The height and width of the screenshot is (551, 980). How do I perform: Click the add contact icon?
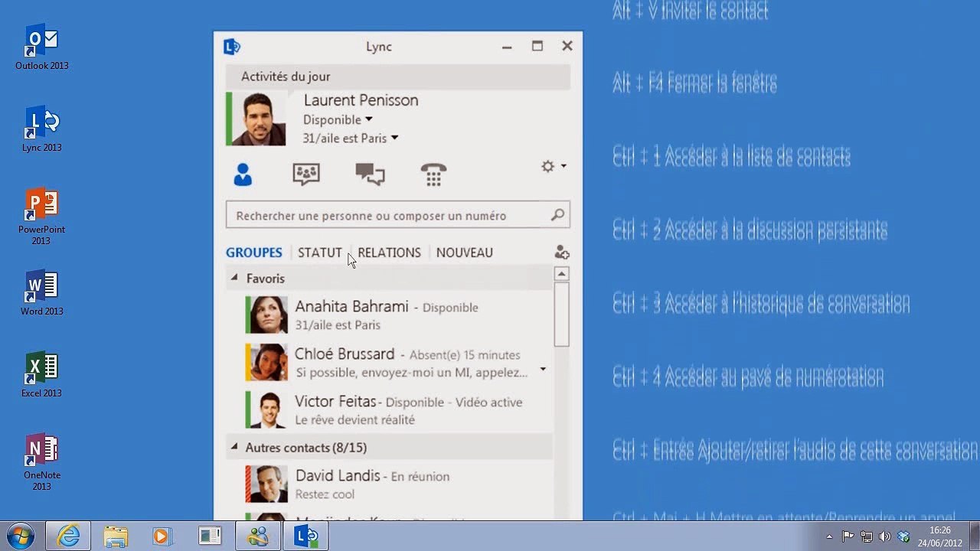pos(562,253)
